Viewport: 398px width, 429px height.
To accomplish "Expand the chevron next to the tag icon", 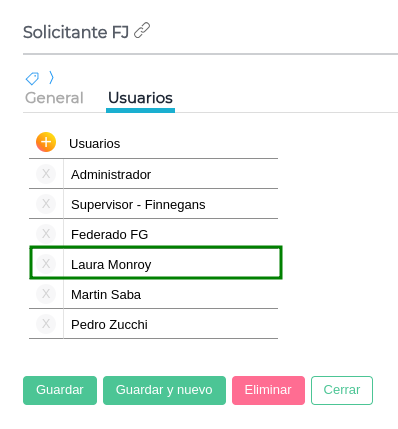I will [x=51, y=77].
